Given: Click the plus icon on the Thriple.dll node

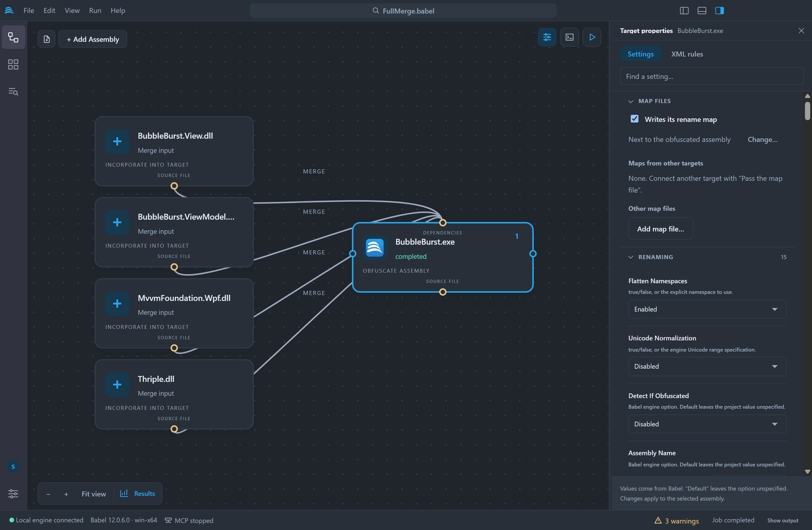Looking at the screenshot, I should [x=117, y=385].
